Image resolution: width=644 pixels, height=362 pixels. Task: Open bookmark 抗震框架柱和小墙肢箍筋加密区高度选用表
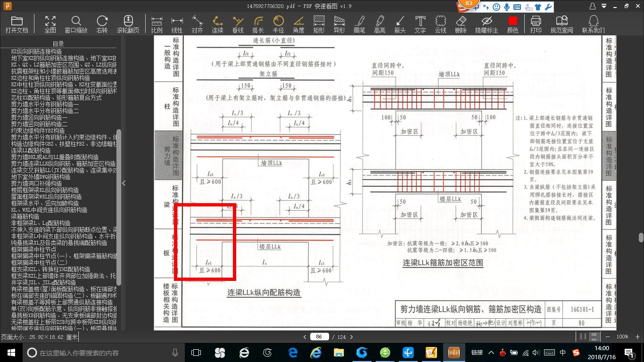64,71
